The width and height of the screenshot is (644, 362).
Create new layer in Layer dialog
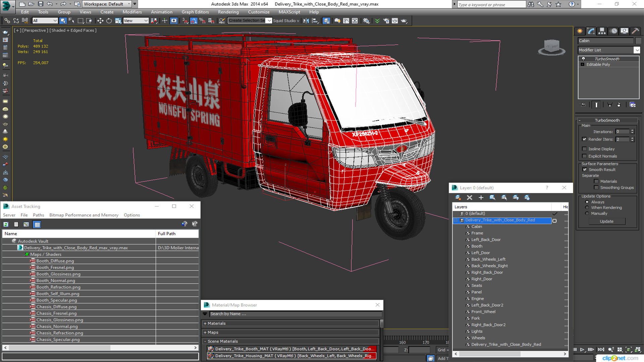458,198
